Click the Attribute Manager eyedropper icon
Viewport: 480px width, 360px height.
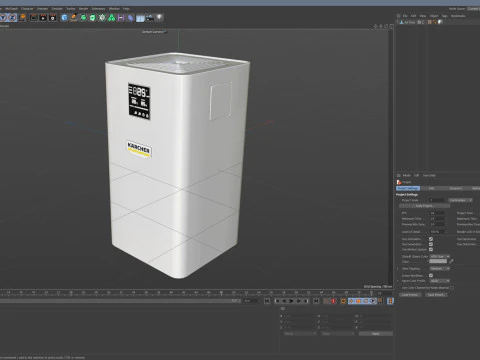click(451, 261)
